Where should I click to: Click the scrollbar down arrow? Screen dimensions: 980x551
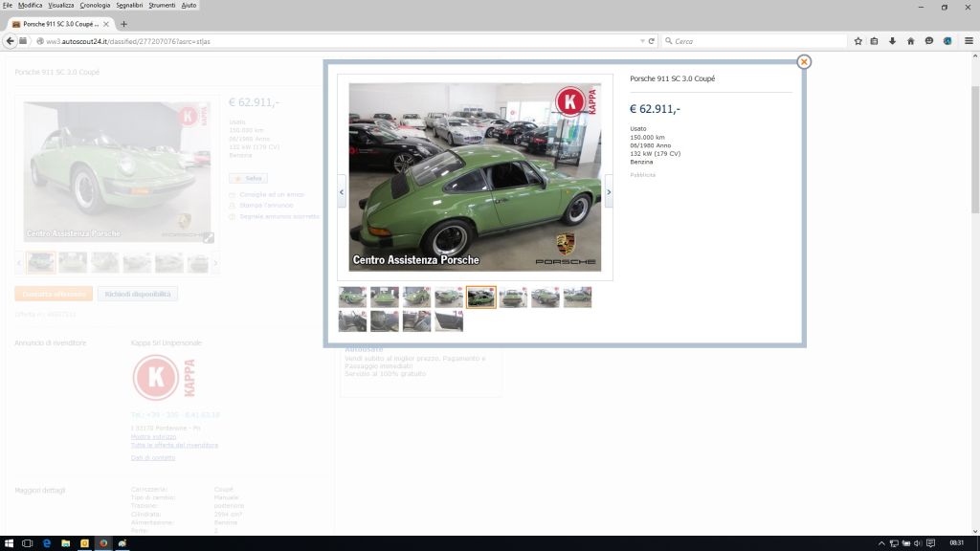[975, 531]
